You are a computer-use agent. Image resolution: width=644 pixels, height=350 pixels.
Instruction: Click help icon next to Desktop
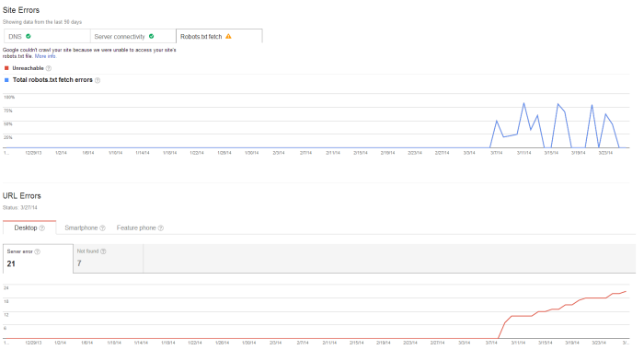41,227
